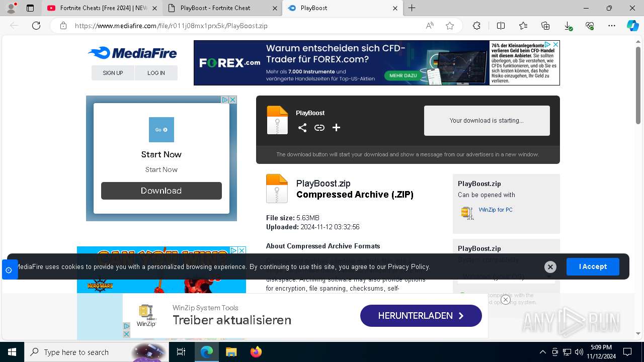Image resolution: width=644 pixels, height=362 pixels.
Task: Click the LOG IN button
Action: pyautogui.click(x=156, y=73)
